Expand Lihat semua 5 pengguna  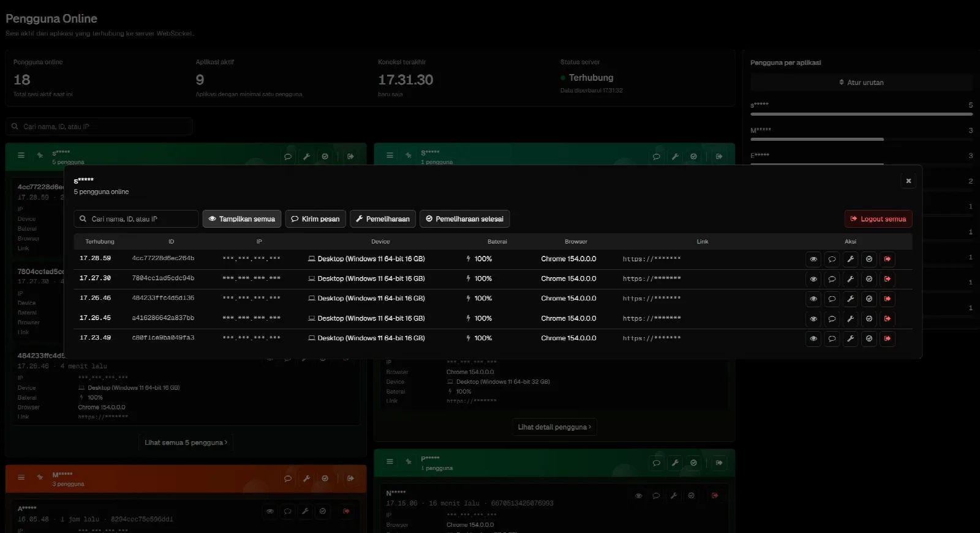pyautogui.click(x=186, y=442)
